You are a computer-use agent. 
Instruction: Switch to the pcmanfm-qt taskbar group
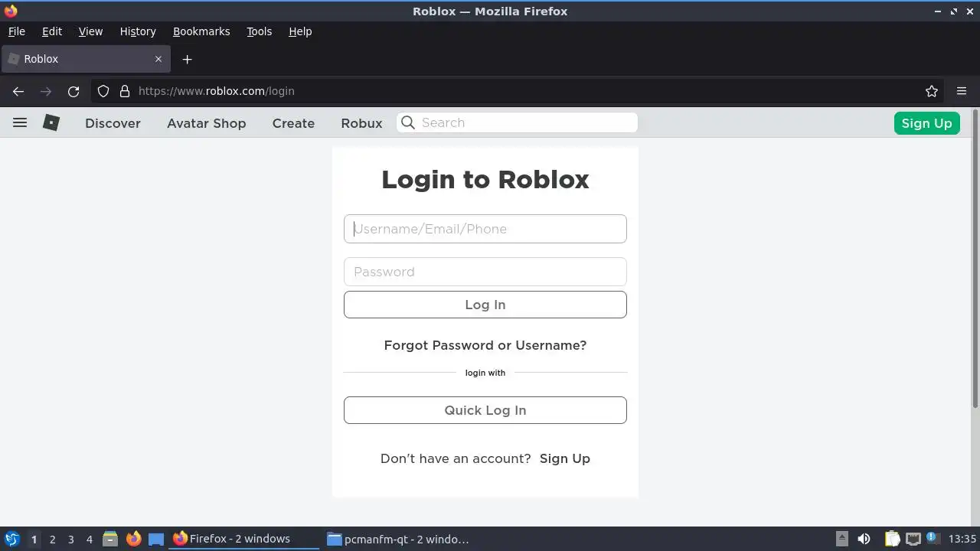tap(398, 539)
